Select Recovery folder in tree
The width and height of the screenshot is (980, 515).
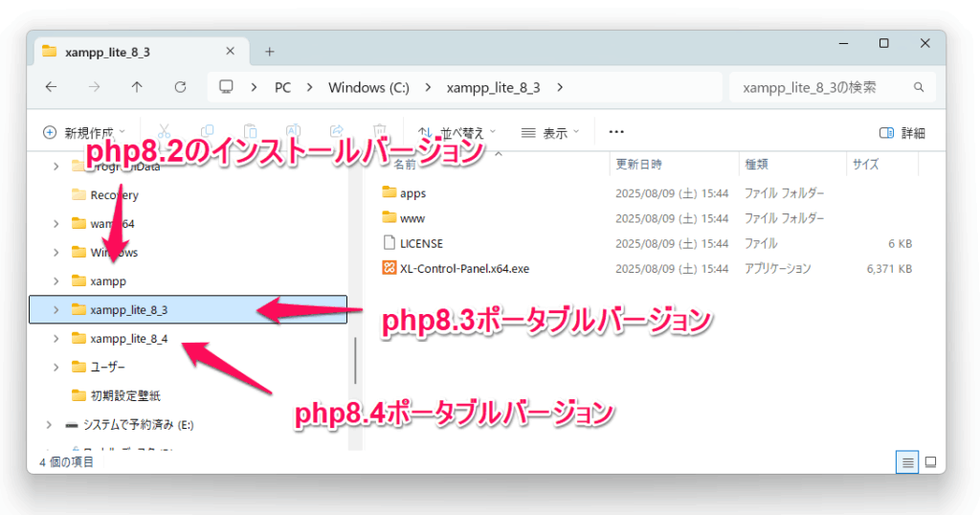coord(115,195)
